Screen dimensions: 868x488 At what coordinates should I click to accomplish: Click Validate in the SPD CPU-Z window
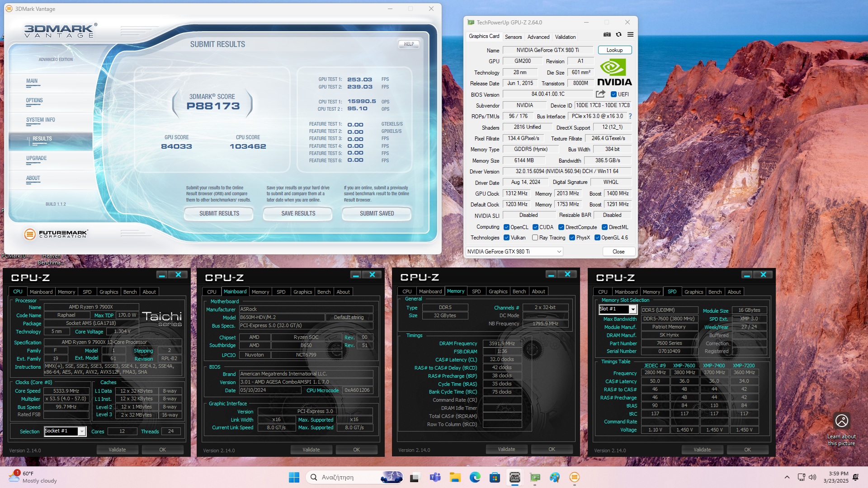click(702, 450)
